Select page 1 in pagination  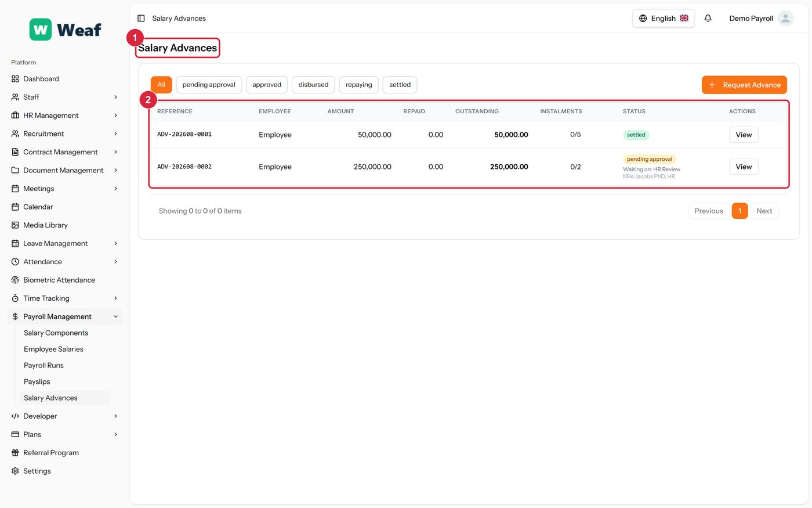click(739, 211)
